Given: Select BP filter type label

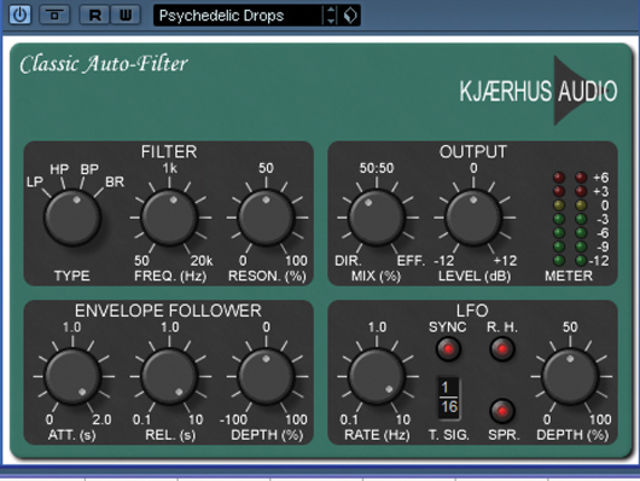Looking at the screenshot, I should pos(89,169).
